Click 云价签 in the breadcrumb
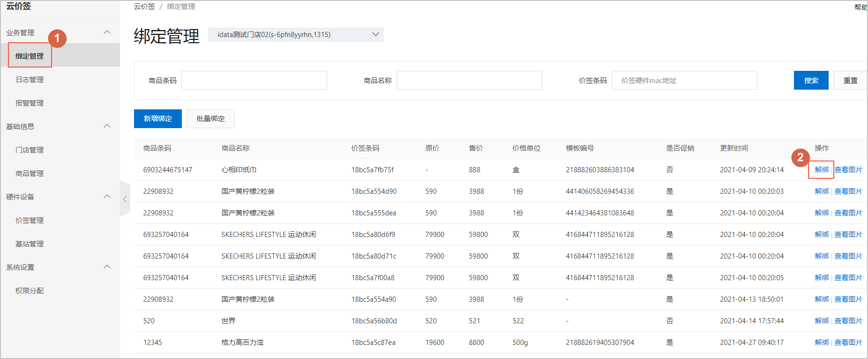 click(x=144, y=7)
